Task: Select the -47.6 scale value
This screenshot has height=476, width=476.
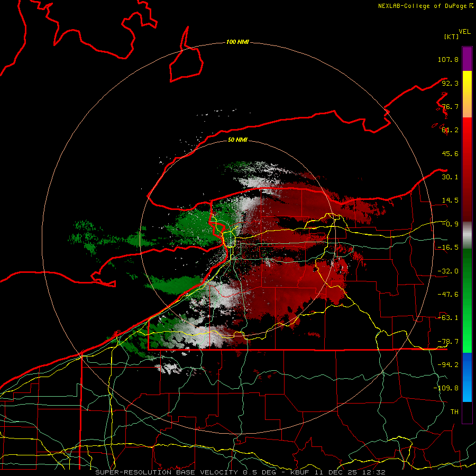Action: (x=448, y=295)
